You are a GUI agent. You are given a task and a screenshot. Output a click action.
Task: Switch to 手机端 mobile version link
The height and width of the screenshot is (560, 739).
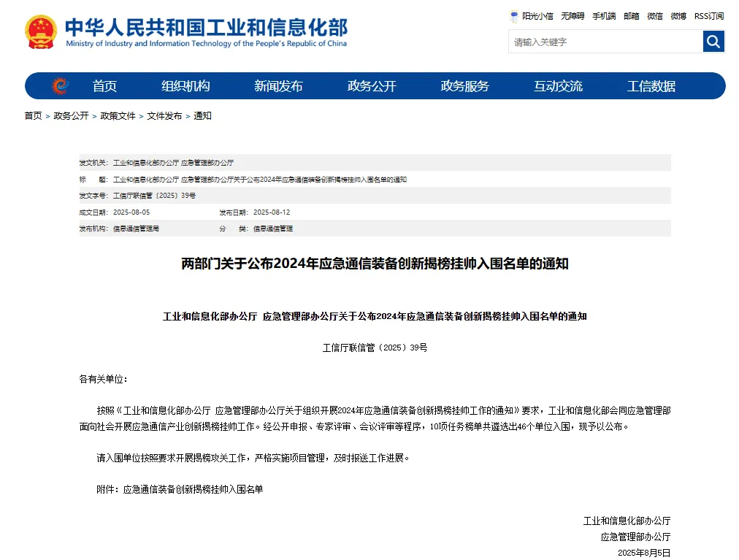point(604,15)
